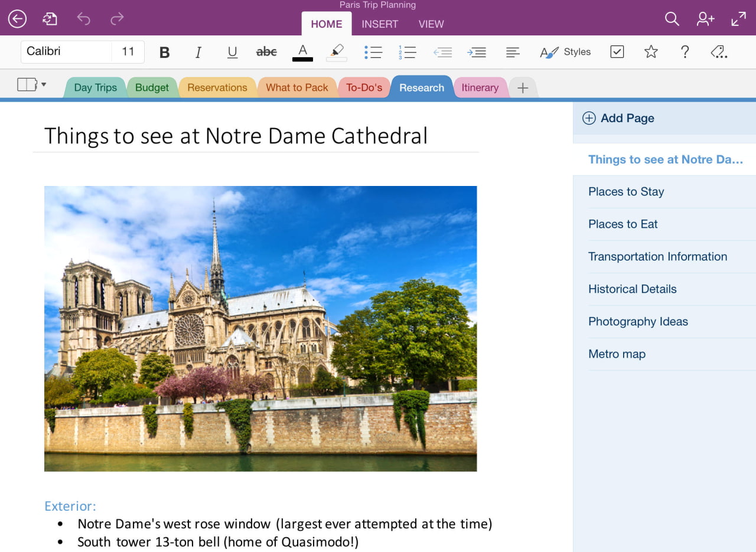Viewport: 756px width, 552px height.
Task: Open the Transportation Information page
Action: click(x=657, y=256)
